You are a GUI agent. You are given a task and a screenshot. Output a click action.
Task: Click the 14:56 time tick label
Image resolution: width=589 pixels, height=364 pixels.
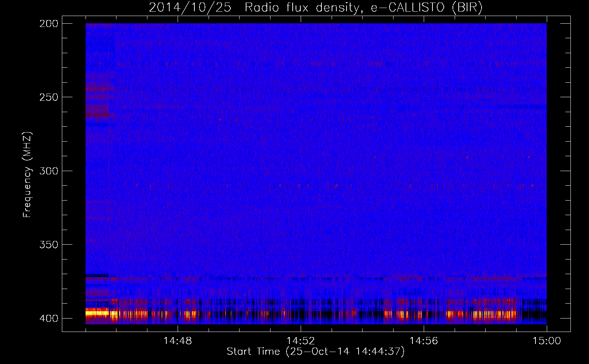point(424,341)
